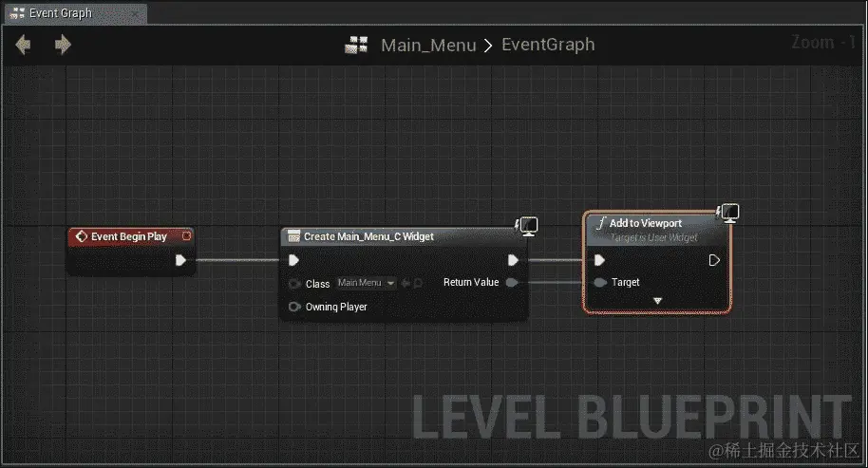Click the Event Begin Play diamond icon

(82, 236)
